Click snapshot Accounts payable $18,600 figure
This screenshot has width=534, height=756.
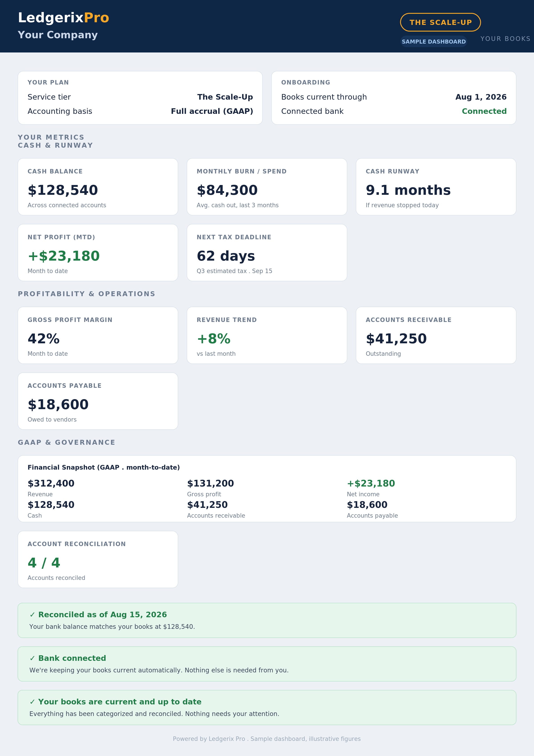[367, 505]
